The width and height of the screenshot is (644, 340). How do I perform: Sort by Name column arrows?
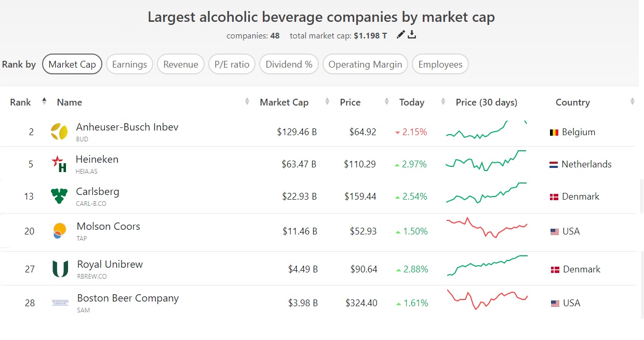click(247, 102)
